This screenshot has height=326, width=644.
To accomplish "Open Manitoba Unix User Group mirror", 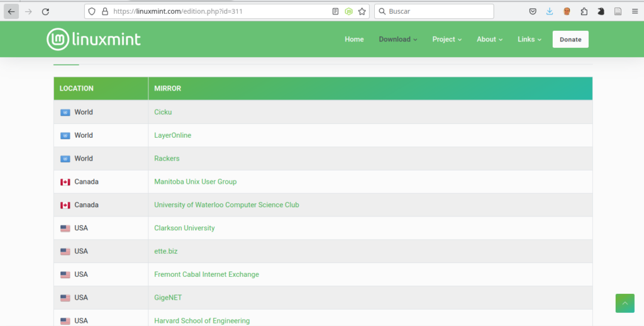I will point(196,182).
